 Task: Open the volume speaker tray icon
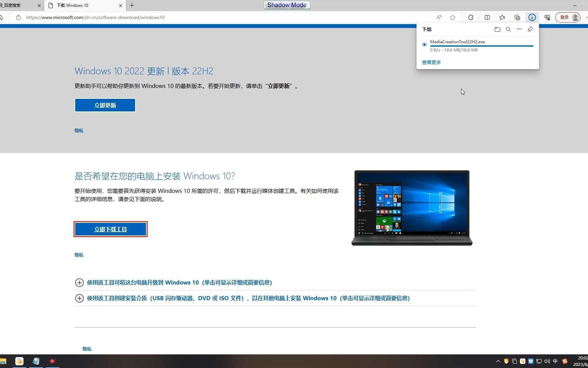point(547,361)
